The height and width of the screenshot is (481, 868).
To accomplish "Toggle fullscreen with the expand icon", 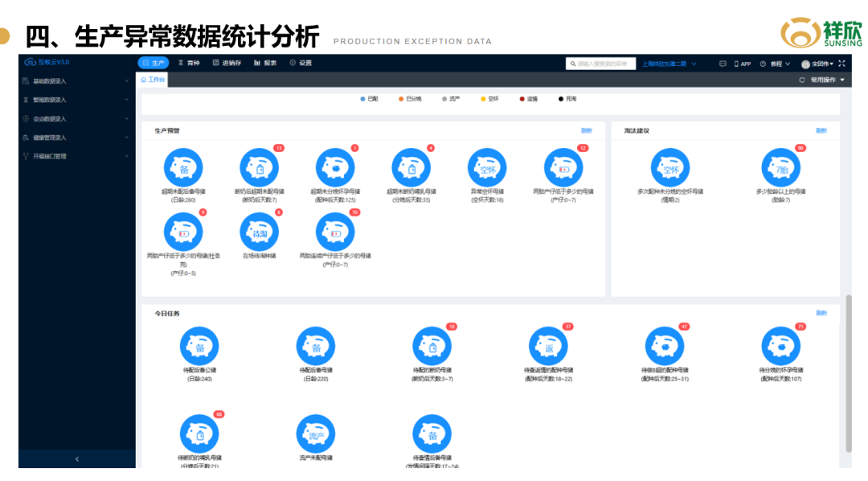I will click(x=842, y=64).
